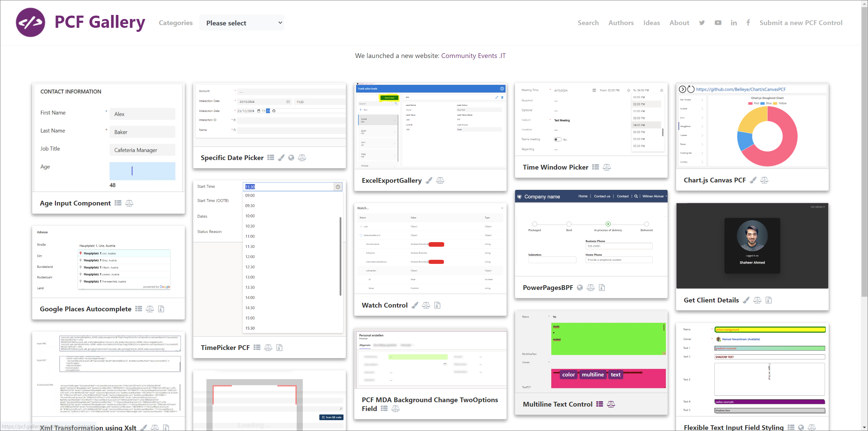
Task: Open the Watch Control title link
Action: [384, 305]
